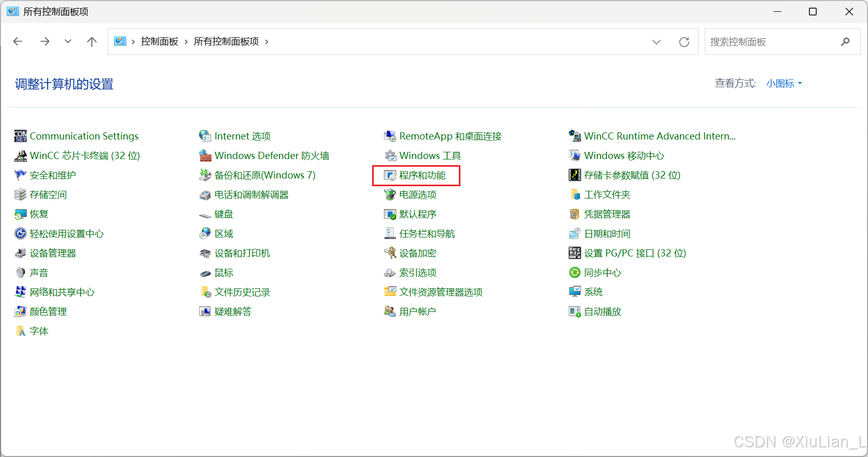Viewport: 868px width, 457px height.
Task: Click the 工作文件夹 icon
Action: pyautogui.click(x=575, y=194)
